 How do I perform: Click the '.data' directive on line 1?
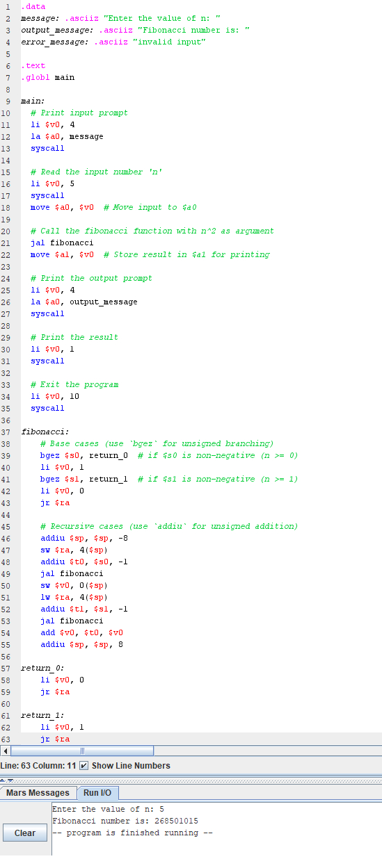coord(33,6)
